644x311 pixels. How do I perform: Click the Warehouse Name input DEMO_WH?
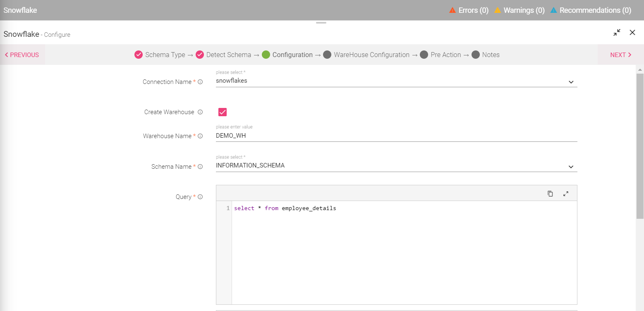(396, 135)
